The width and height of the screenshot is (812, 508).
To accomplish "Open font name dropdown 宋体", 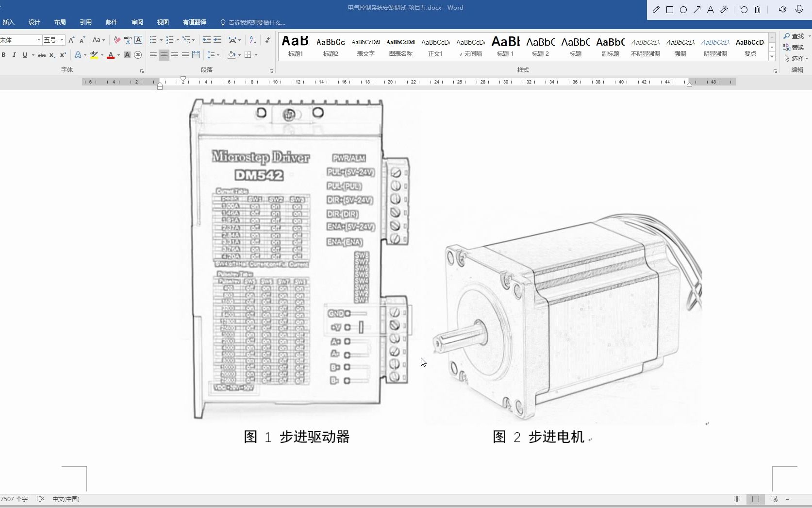I will pyautogui.click(x=39, y=40).
